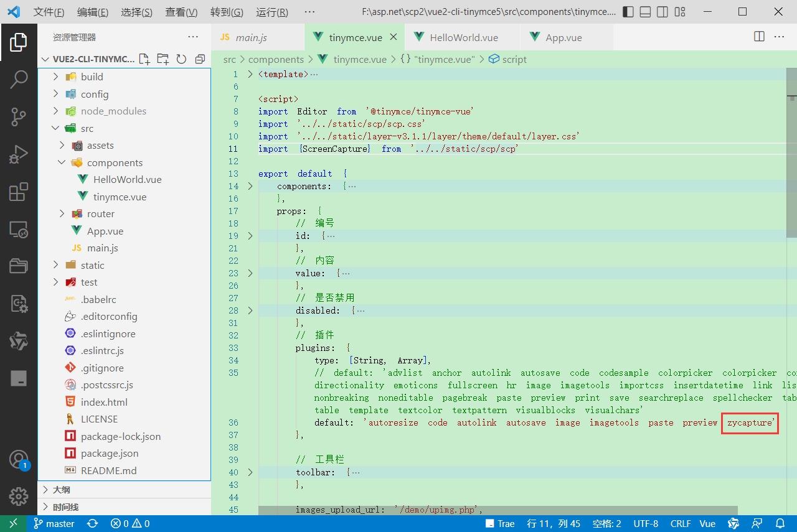Open the Manage gear settings icon
797x532 pixels.
click(19, 497)
